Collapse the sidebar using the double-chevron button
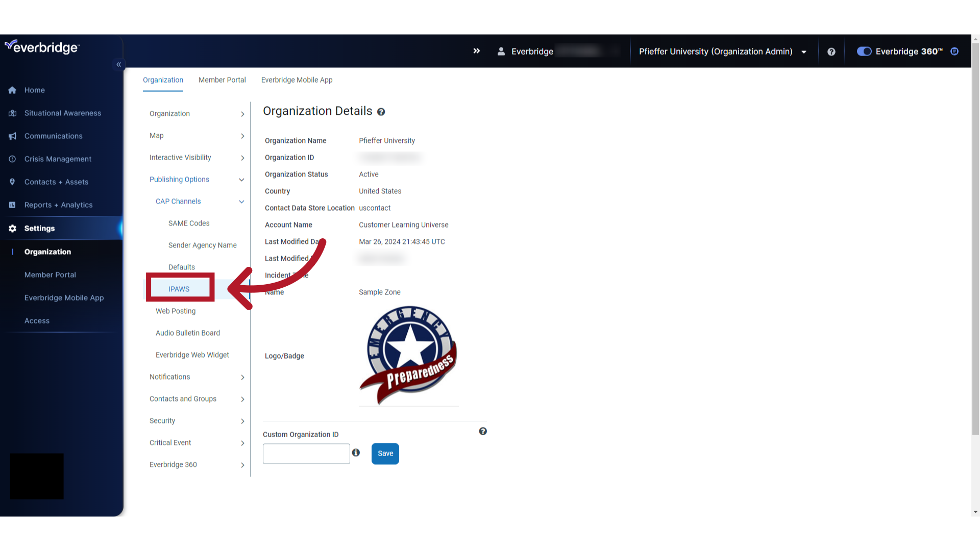This screenshot has height=551, width=980. 118,64
